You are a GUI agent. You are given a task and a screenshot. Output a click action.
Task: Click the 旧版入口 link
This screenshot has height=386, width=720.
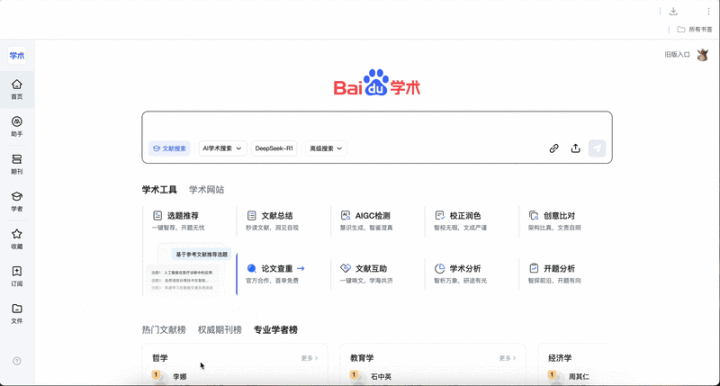(677, 55)
